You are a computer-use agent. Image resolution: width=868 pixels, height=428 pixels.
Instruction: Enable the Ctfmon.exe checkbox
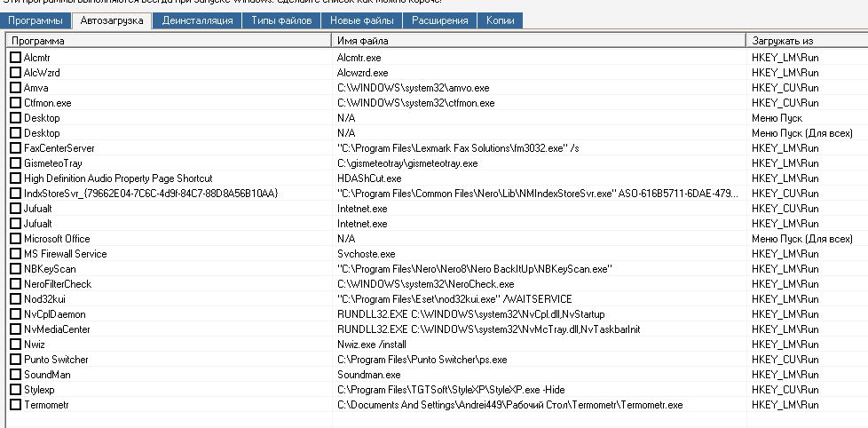(15, 103)
